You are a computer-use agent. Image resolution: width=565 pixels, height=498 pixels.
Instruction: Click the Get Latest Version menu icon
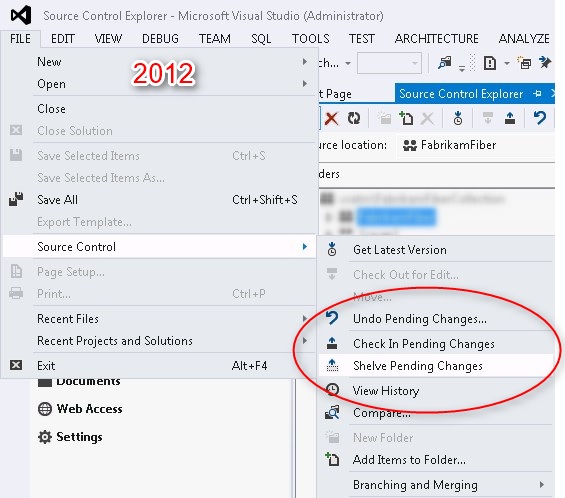tap(332, 249)
